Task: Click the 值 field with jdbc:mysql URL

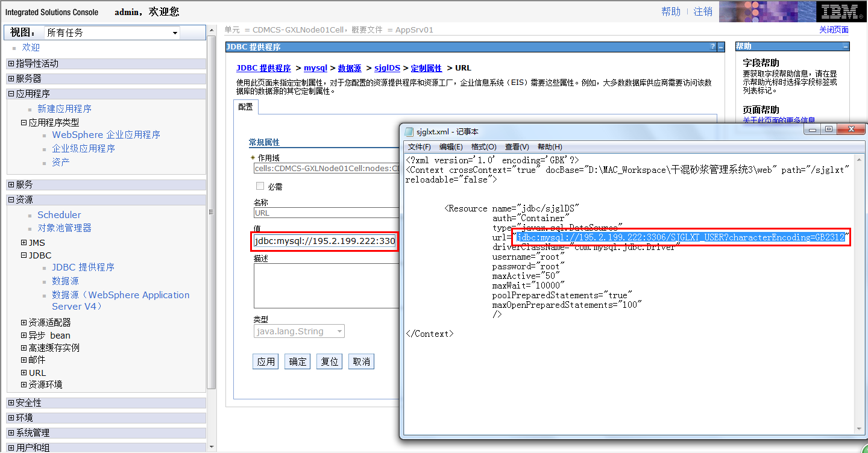Action: pyautogui.click(x=325, y=241)
